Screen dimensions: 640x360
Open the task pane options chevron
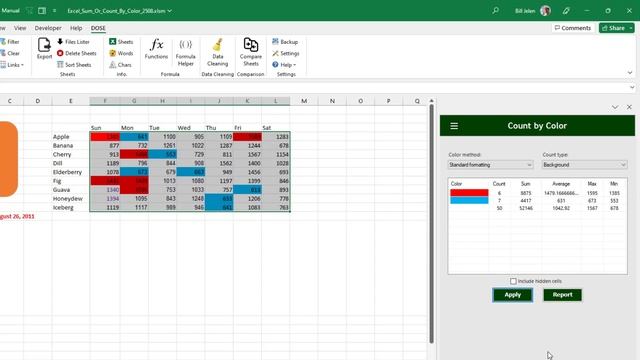pyautogui.click(x=615, y=107)
